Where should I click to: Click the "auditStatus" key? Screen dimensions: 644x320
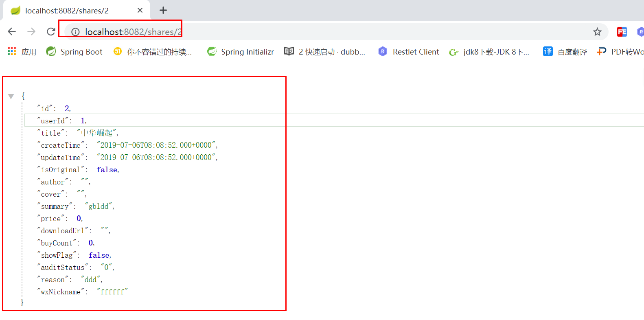63,267
